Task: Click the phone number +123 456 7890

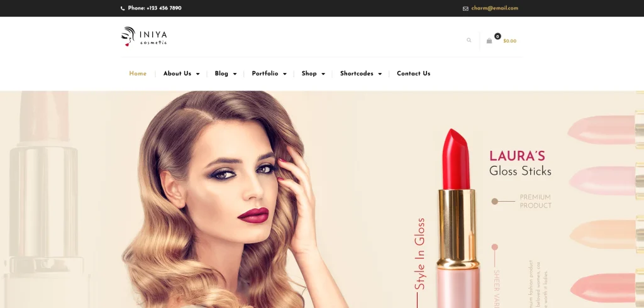Action: [164, 8]
